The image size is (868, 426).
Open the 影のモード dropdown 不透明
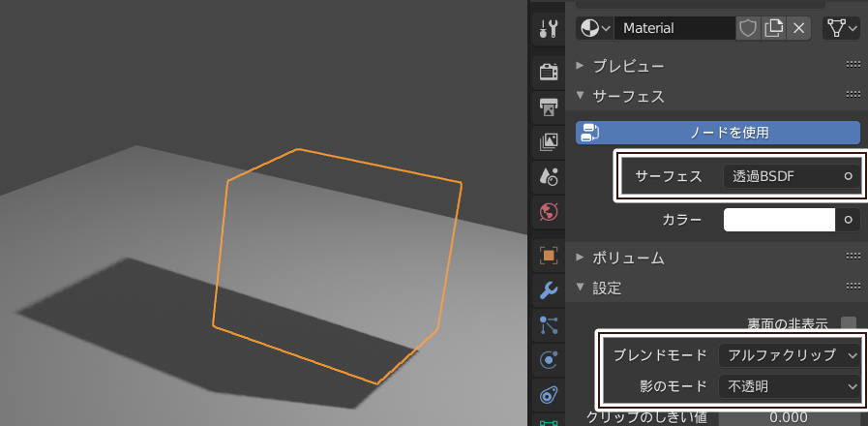790,386
